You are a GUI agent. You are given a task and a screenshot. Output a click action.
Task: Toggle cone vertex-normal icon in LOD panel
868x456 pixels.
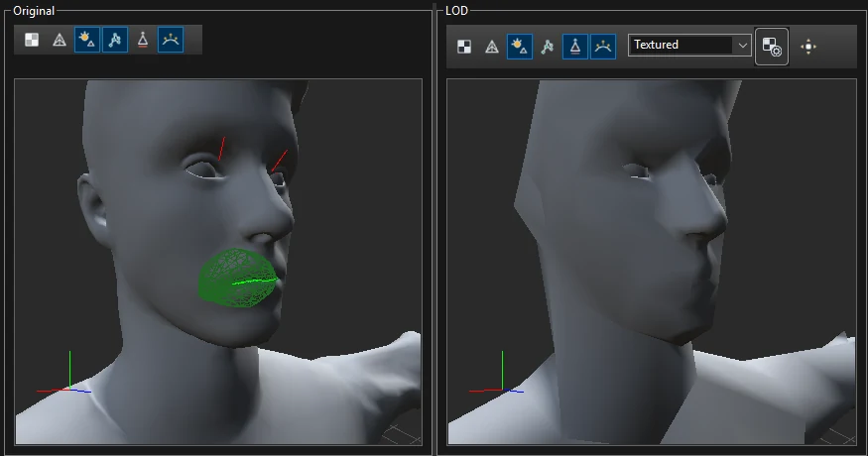575,47
